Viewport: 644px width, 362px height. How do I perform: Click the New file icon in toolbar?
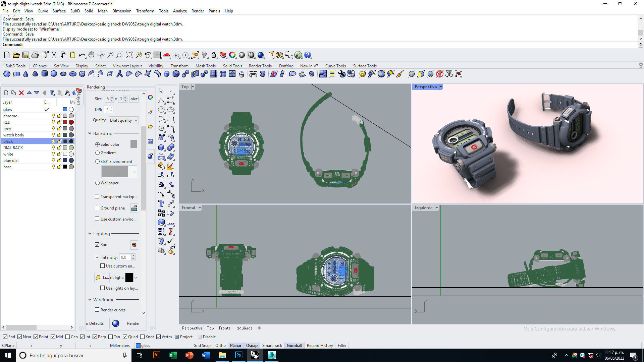pyautogui.click(x=7, y=55)
